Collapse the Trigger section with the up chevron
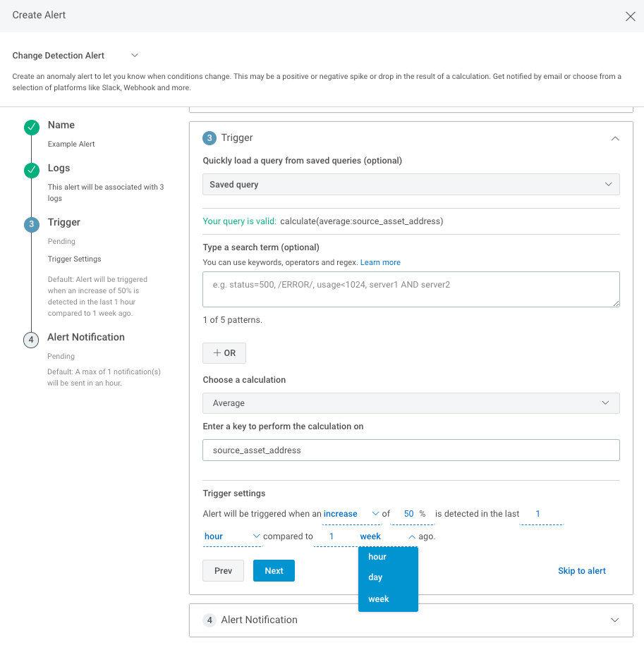 coord(615,139)
